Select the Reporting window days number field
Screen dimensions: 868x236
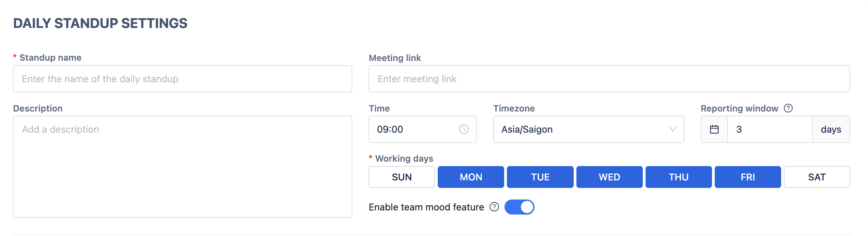[x=770, y=129]
